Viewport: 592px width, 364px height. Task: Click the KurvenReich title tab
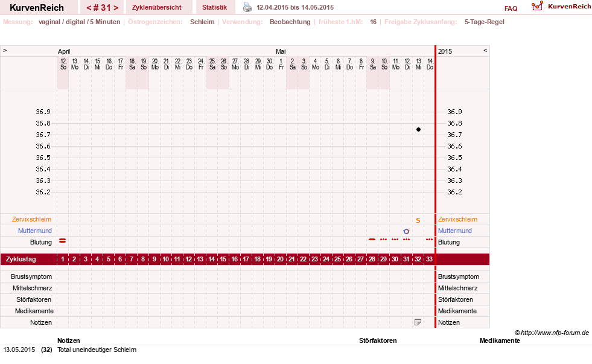coord(37,8)
